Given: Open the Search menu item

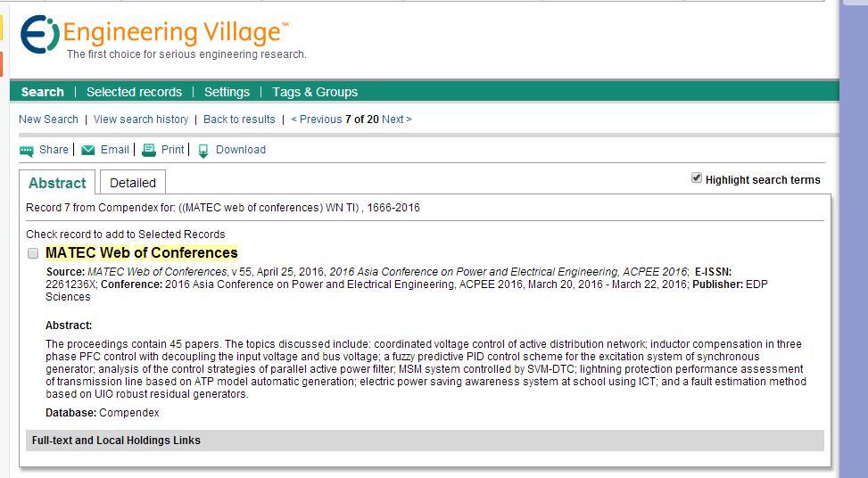Looking at the screenshot, I should [x=43, y=92].
